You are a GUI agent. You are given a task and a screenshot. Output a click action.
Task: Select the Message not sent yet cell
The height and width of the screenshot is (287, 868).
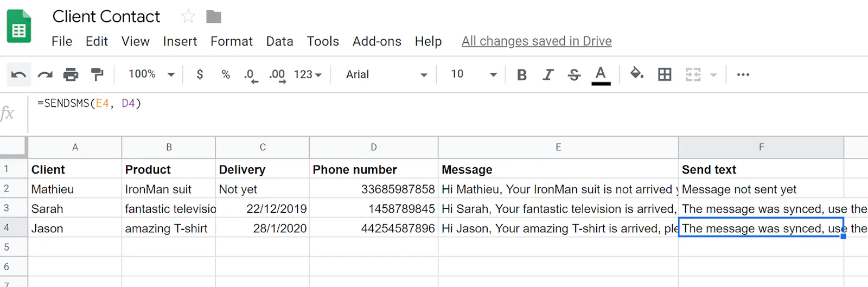coord(761,189)
